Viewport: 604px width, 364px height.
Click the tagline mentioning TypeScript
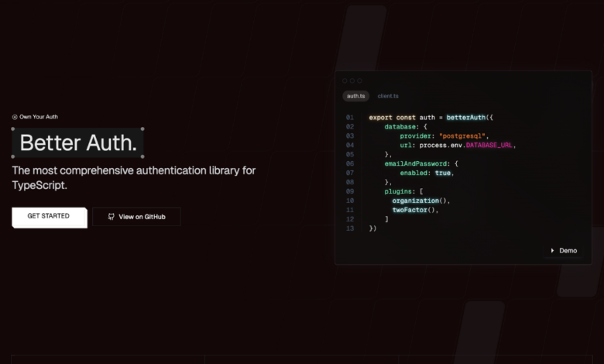click(133, 177)
